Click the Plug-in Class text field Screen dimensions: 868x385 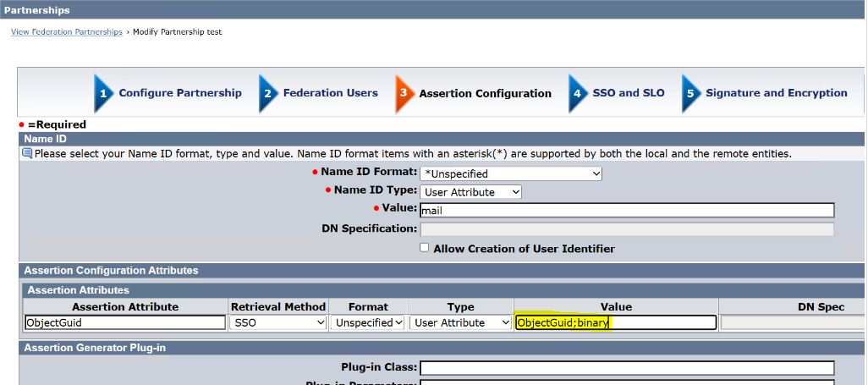pyautogui.click(x=626, y=368)
